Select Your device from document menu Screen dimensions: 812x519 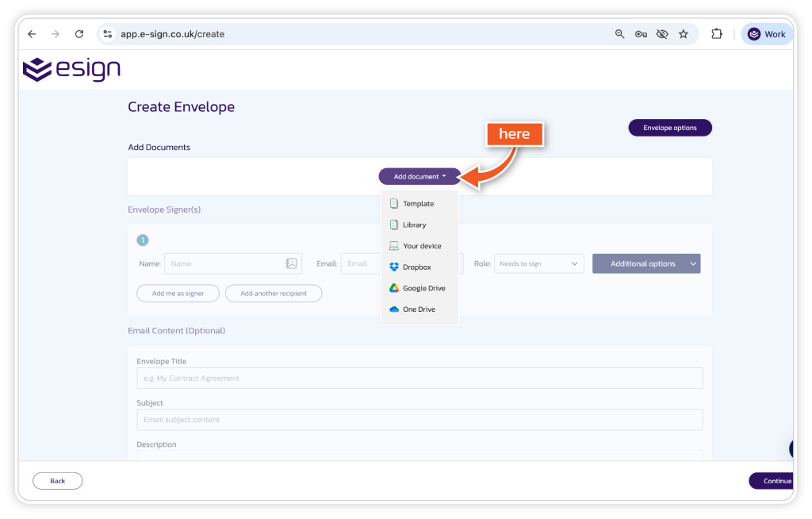click(421, 246)
